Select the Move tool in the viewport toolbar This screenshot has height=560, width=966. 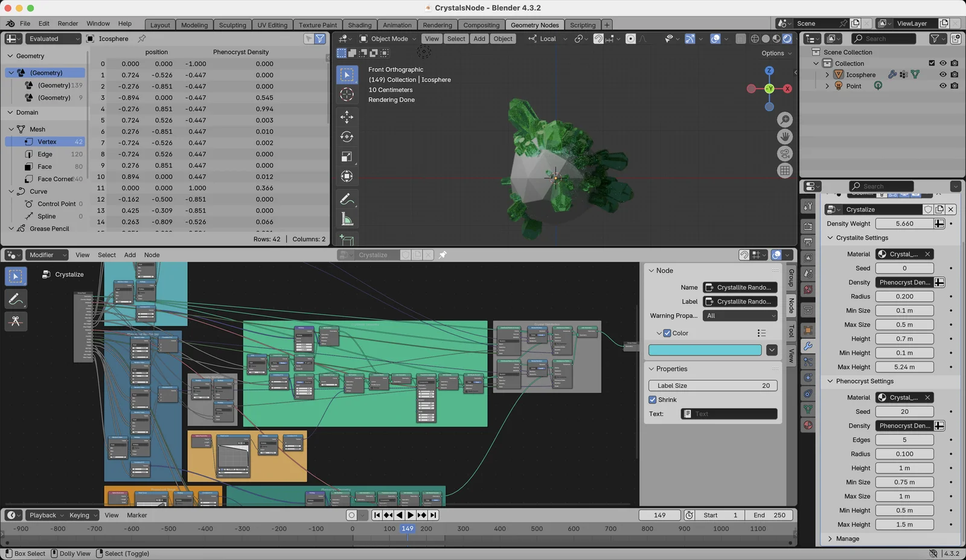(x=347, y=117)
